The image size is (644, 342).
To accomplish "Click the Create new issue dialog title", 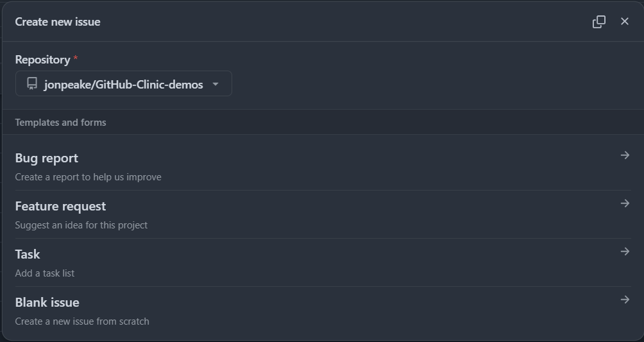I will tap(58, 22).
